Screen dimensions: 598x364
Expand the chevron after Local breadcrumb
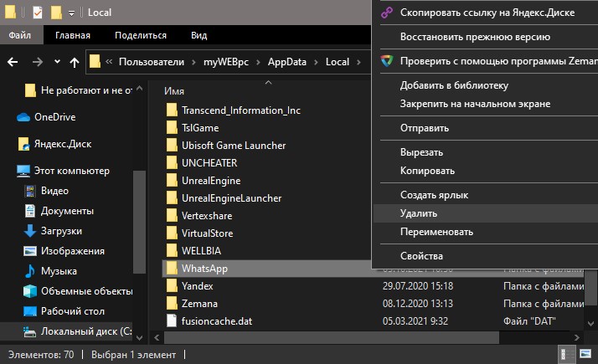(358, 62)
